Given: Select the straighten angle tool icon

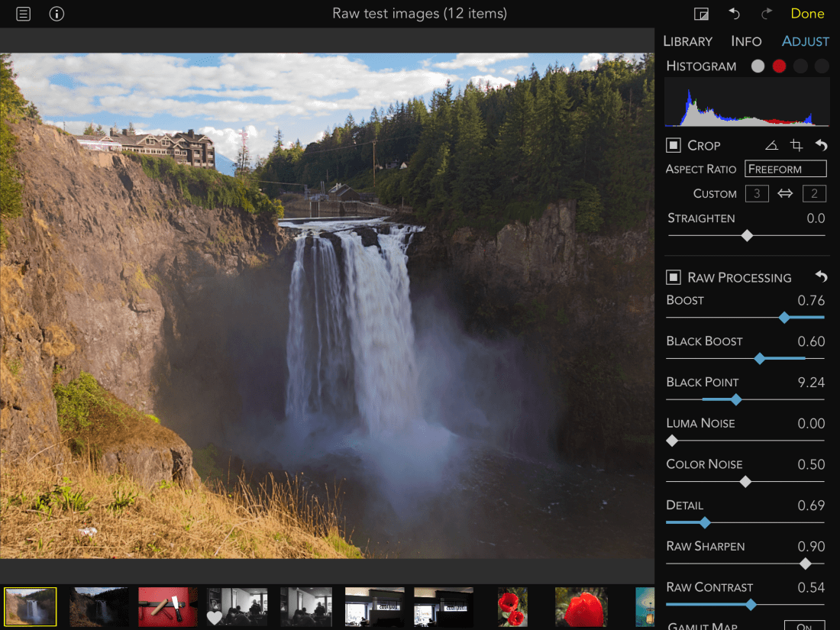Looking at the screenshot, I should coord(772,145).
